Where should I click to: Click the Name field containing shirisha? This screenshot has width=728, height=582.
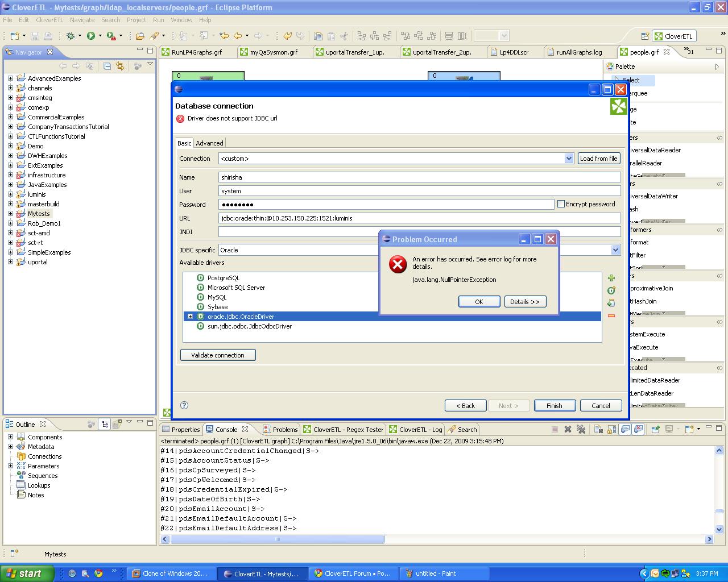pyautogui.click(x=419, y=177)
